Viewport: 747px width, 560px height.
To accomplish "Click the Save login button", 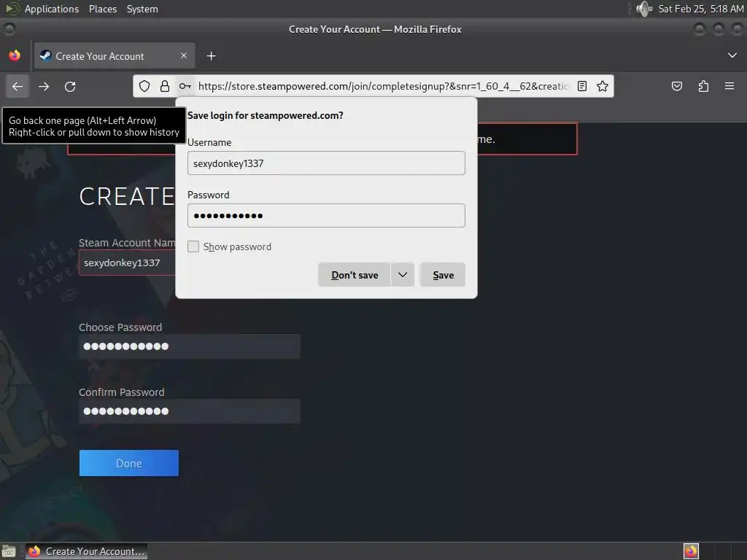I will pos(443,275).
